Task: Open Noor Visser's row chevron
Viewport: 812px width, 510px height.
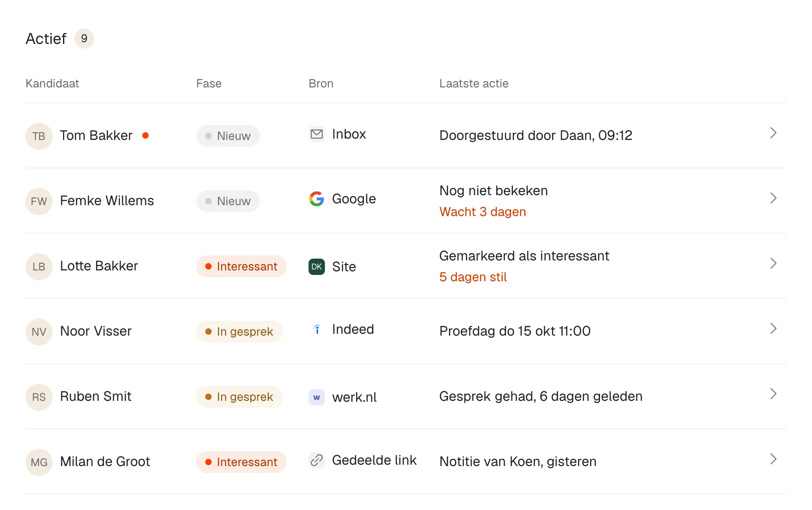Action: point(773,329)
